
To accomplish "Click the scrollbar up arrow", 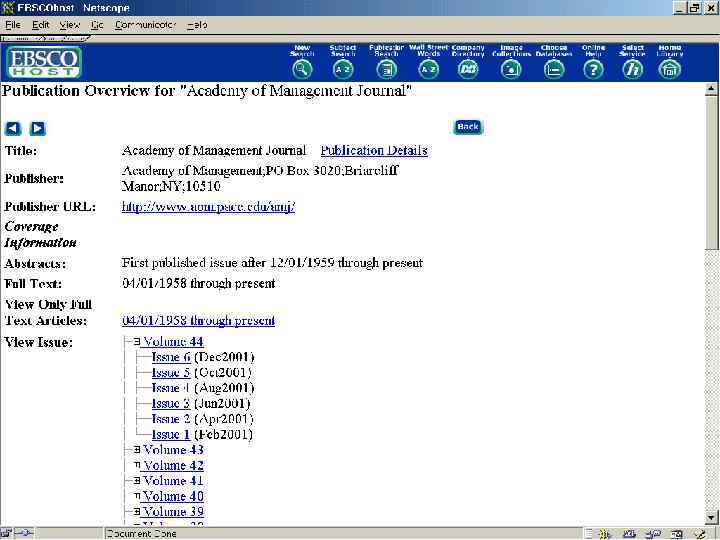I will click(x=711, y=89).
